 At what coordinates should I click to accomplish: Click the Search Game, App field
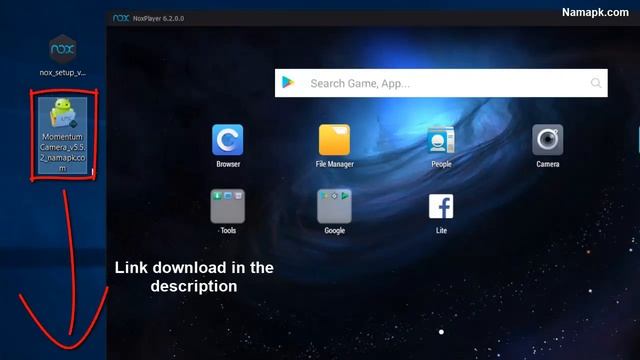(441, 83)
